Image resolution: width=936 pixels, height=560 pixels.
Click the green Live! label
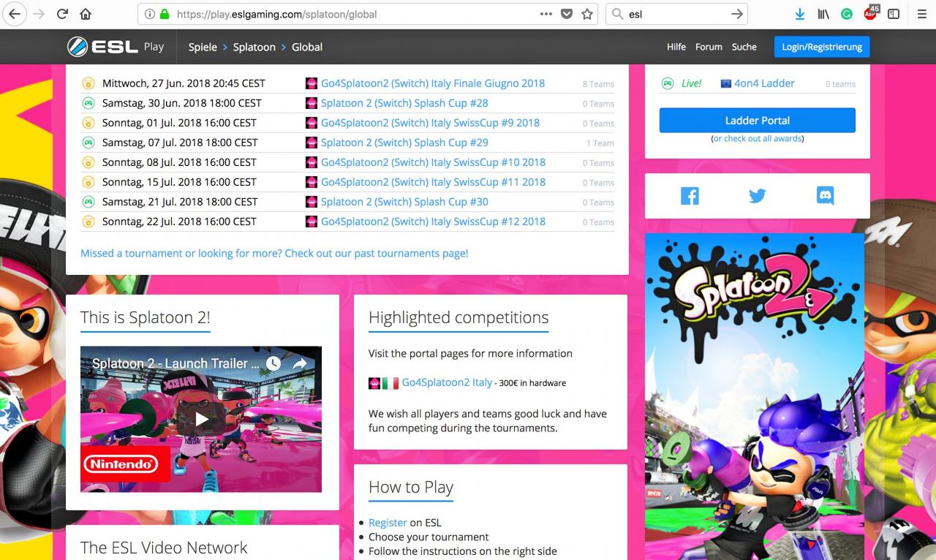691,83
